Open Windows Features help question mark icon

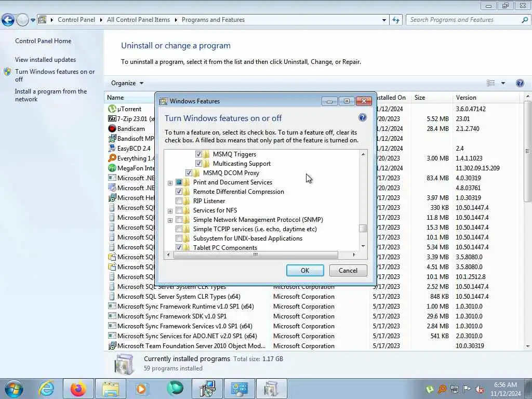coord(362,118)
